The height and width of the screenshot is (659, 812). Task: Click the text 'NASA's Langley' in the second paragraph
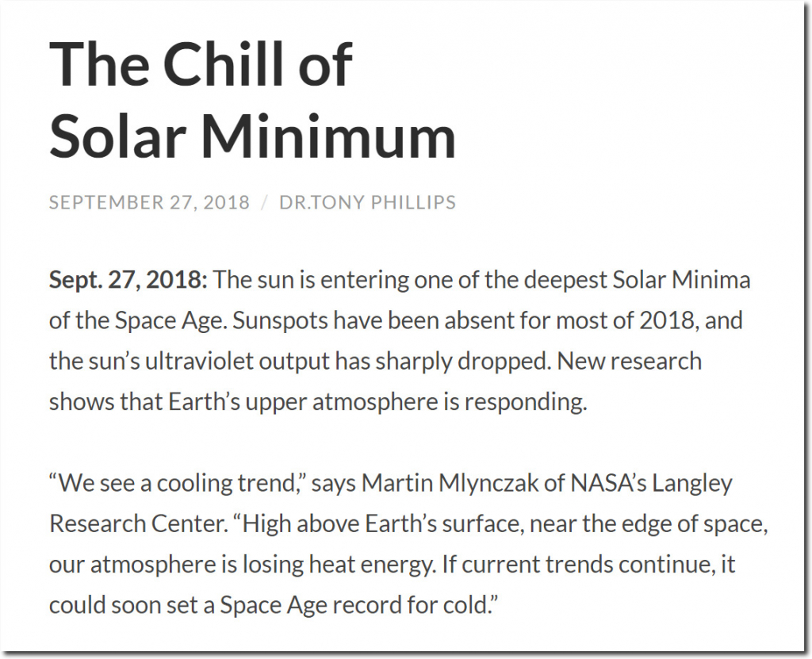click(651, 484)
